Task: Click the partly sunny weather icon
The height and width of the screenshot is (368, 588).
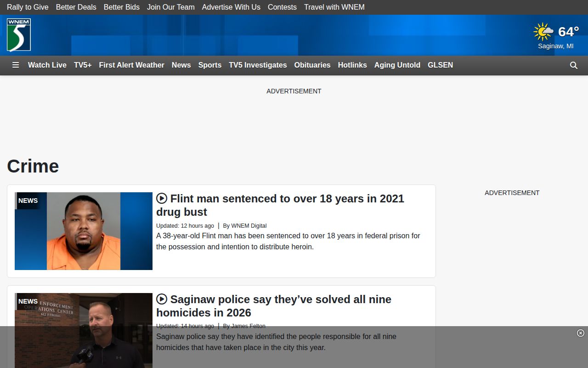Action: point(543,32)
